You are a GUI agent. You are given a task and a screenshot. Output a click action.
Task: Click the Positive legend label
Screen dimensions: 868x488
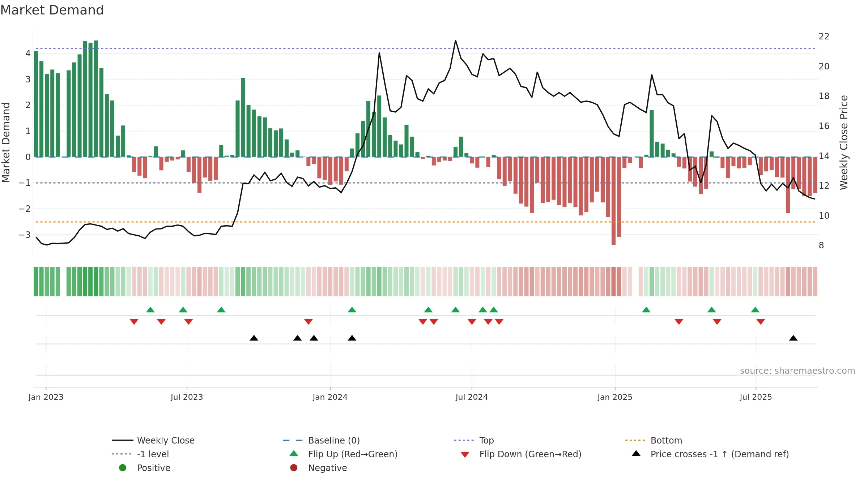point(153,468)
